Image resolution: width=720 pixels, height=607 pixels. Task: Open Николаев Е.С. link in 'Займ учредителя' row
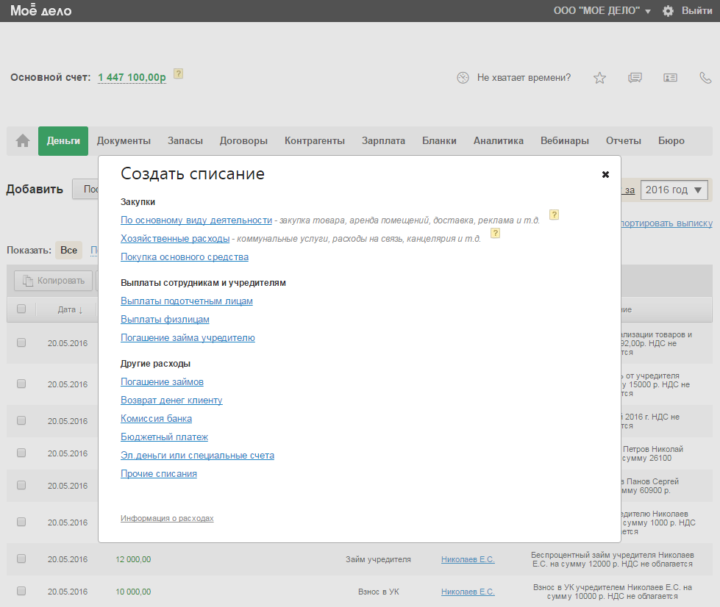(467, 559)
